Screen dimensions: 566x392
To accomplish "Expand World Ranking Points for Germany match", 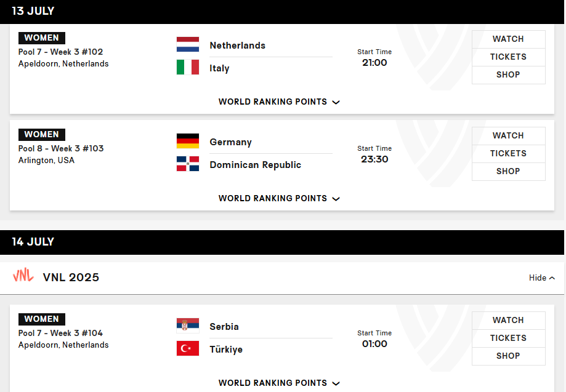I will pos(279,198).
